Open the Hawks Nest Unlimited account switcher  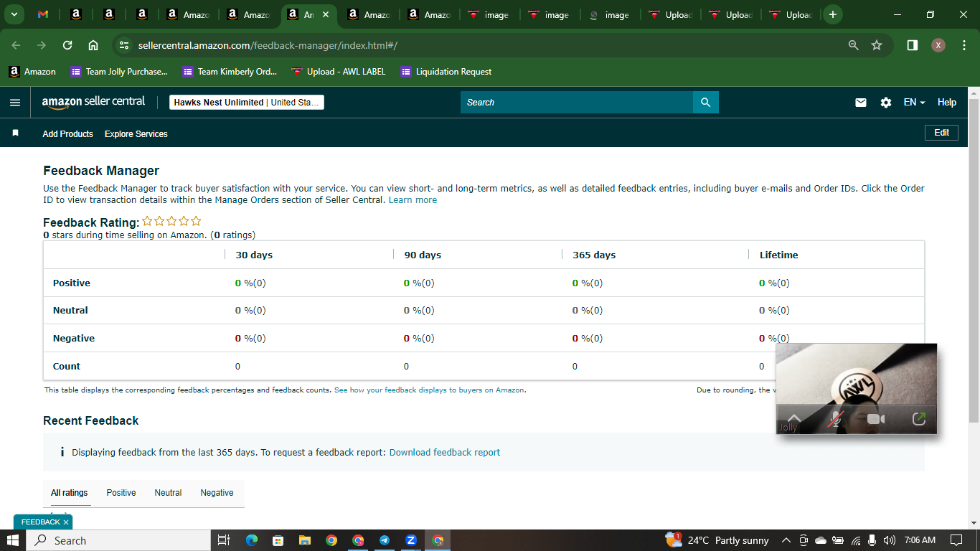point(247,103)
